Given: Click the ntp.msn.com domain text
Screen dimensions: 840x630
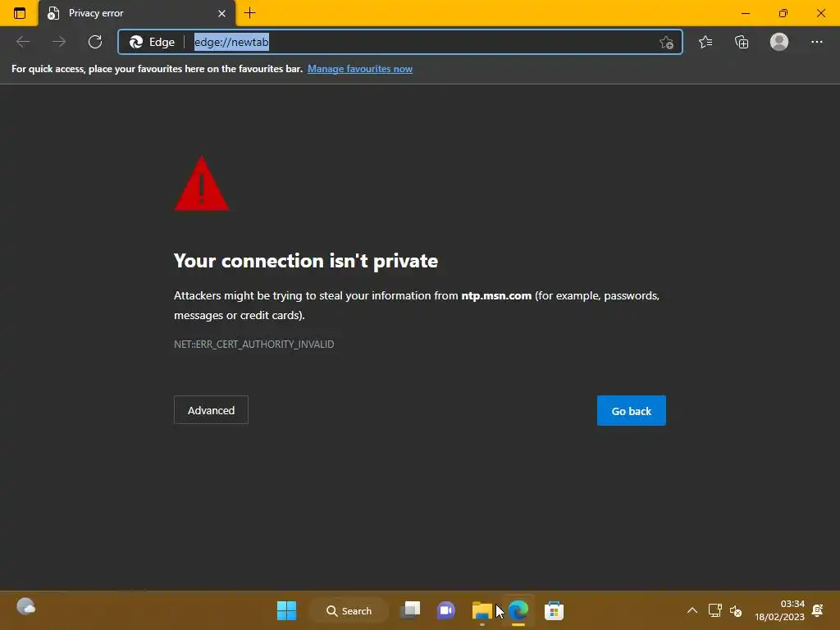Looking at the screenshot, I should (x=496, y=295).
